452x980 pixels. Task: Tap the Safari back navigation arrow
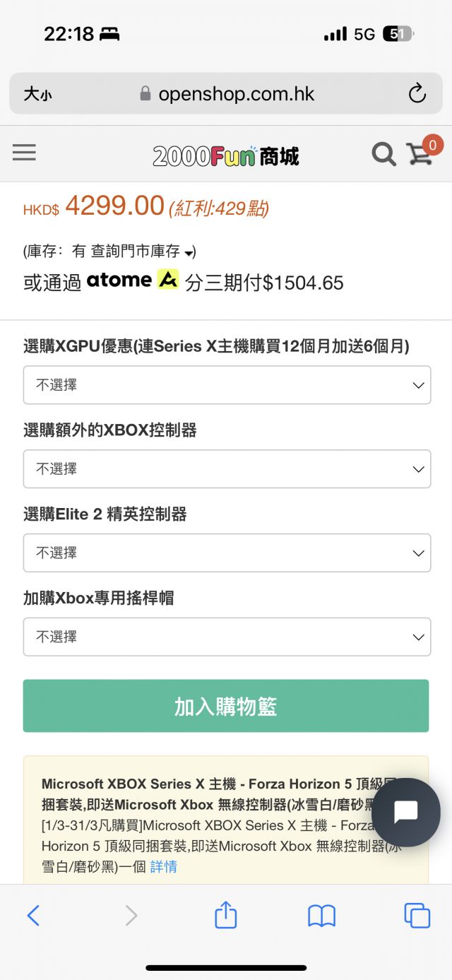point(34,915)
